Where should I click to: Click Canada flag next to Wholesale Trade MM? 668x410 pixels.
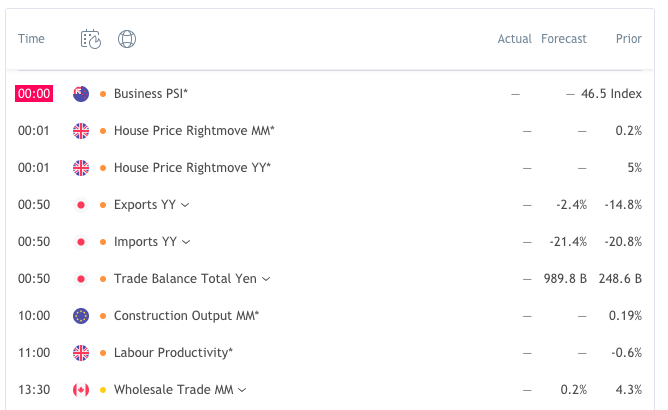(81, 390)
